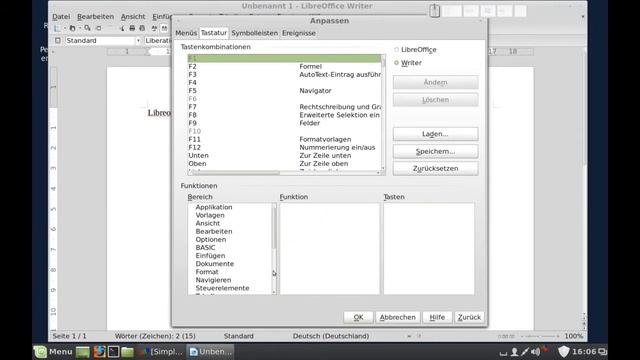This screenshot has width=640, height=360.
Task: Launch Firefox from the taskbar
Action: click(x=99, y=351)
